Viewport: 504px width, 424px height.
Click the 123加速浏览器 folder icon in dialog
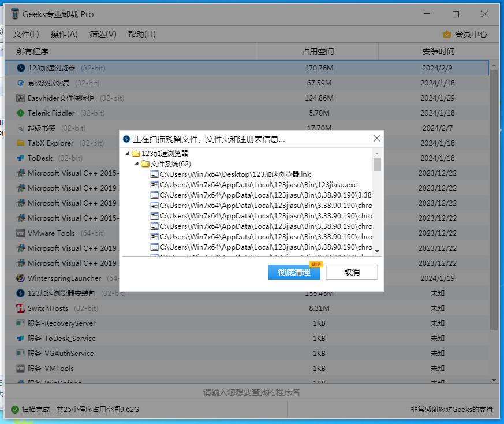[136, 154]
